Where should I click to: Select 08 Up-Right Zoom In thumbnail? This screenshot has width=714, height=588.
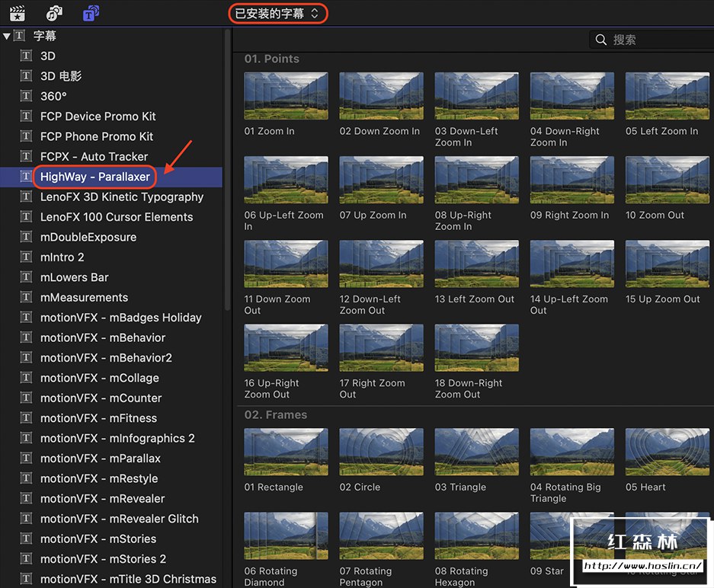[x=477, y=180]
